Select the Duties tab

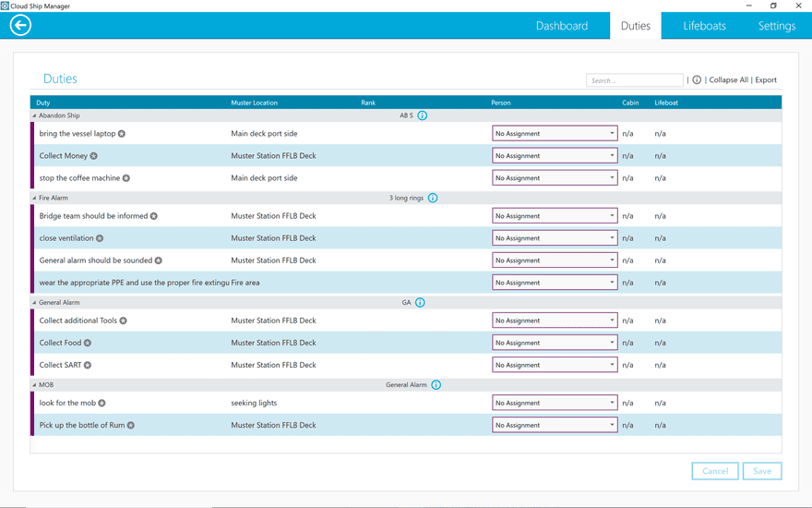tap(636, 26)
